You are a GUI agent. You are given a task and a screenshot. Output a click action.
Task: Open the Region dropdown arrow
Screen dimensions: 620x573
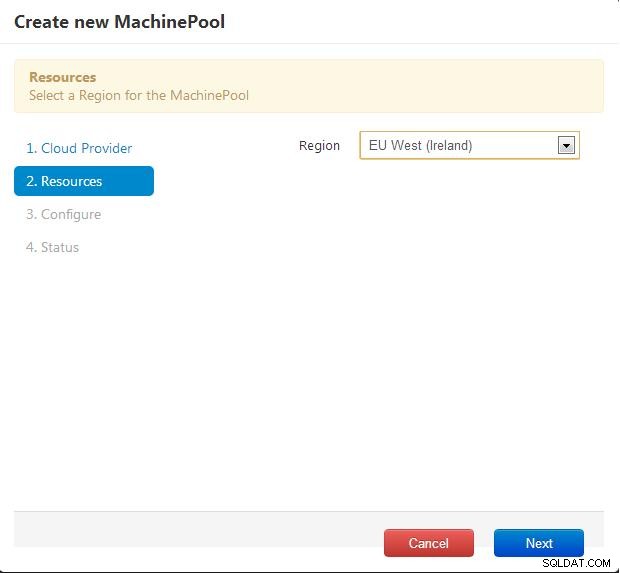click(x=566, y=146)
